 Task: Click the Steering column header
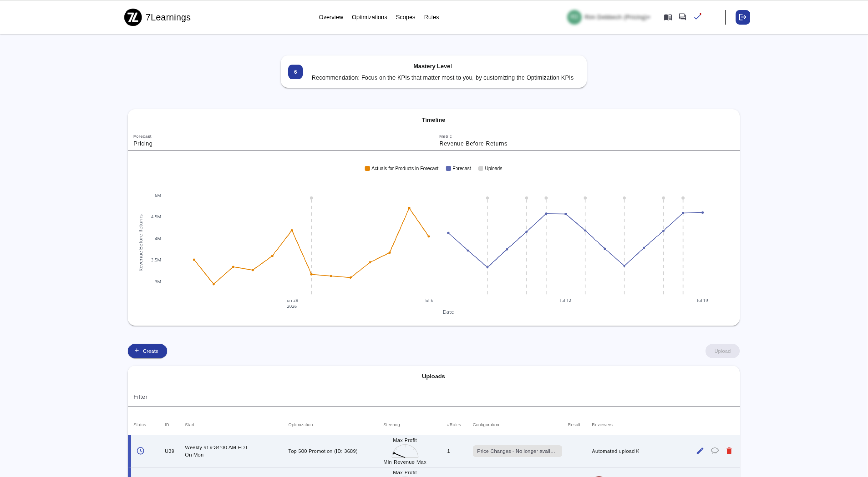[391, 424]
